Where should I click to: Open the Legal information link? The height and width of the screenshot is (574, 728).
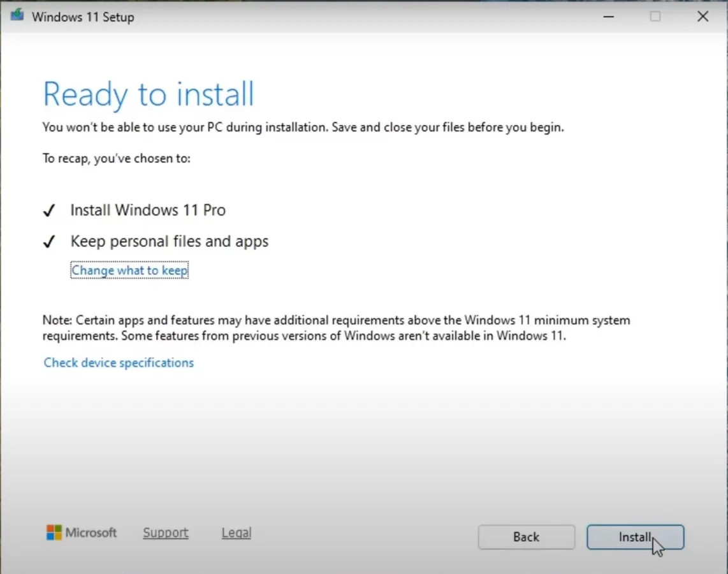[x=235, y=533]
